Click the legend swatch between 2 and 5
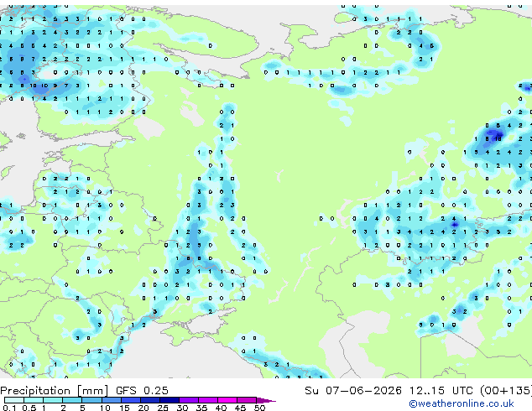This screenshot has width=532, height=411. (x=72, y=400)
